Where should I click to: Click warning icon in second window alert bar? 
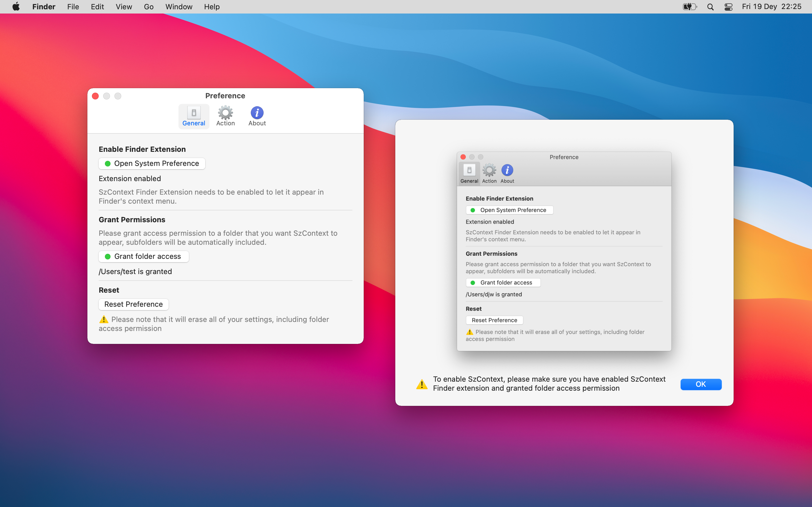421,384
